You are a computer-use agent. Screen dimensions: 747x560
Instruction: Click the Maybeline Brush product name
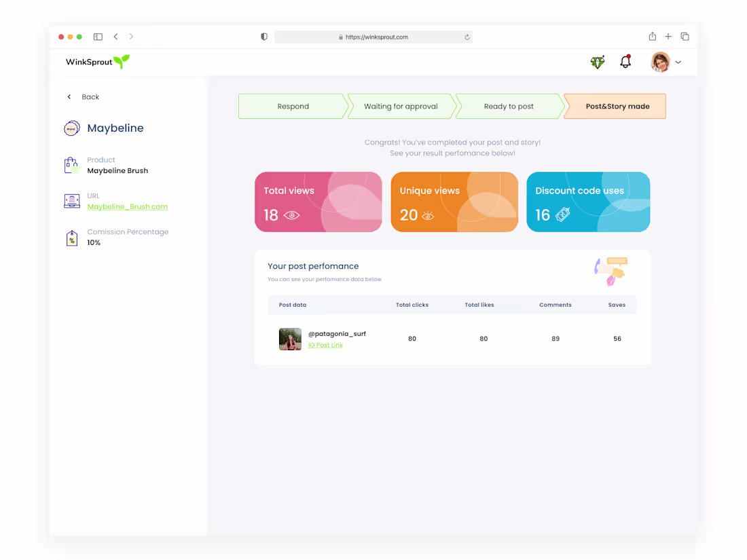(x=117, y=170)
